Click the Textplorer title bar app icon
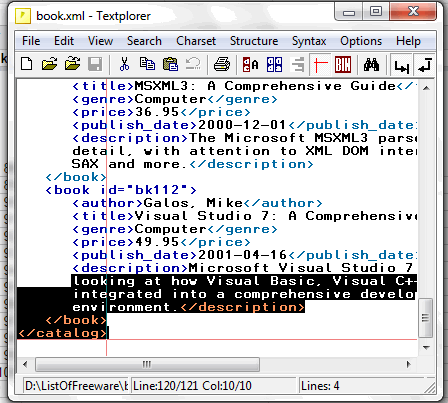 (x=23, y=16)
